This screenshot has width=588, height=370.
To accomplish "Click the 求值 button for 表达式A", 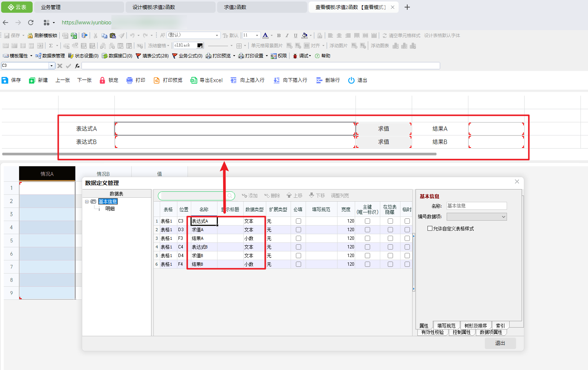I will [383, 129].
